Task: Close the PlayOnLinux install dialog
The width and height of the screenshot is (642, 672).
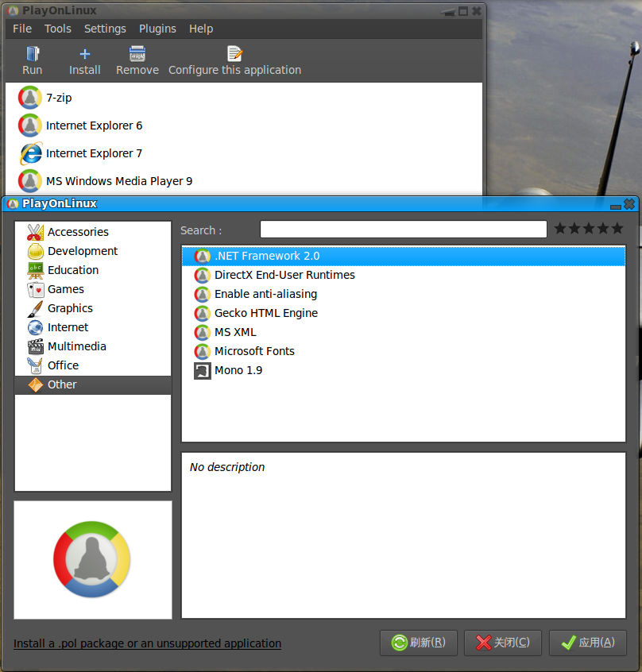Action: 629,204
